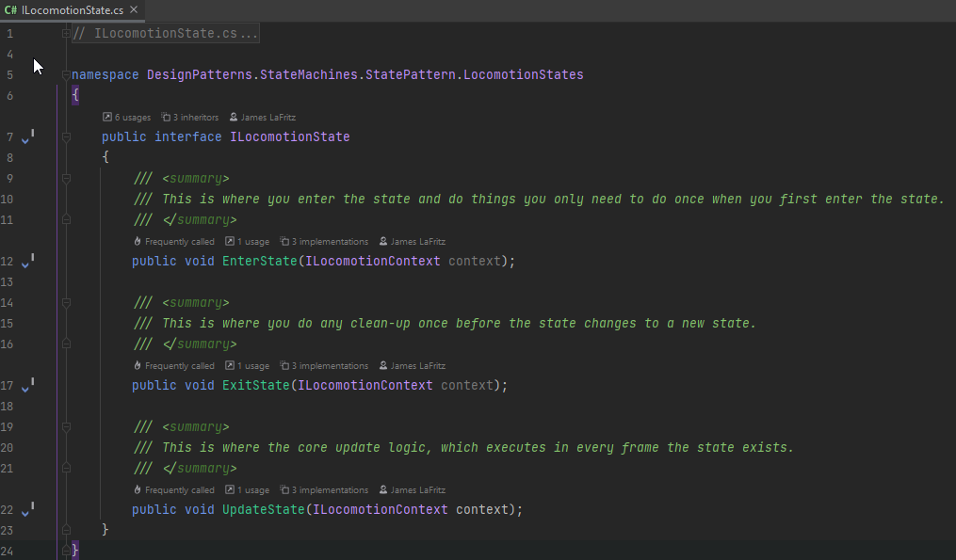
Task: Click 'Frequently called' hint above UpdateState
Action: click(x=173, y=490)
